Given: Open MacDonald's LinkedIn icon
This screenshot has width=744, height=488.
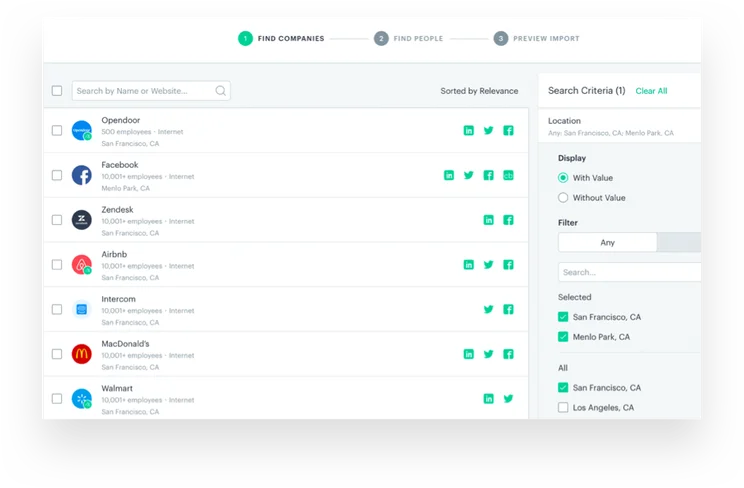Looking at the screenshot, I should [x=468, y=354].
